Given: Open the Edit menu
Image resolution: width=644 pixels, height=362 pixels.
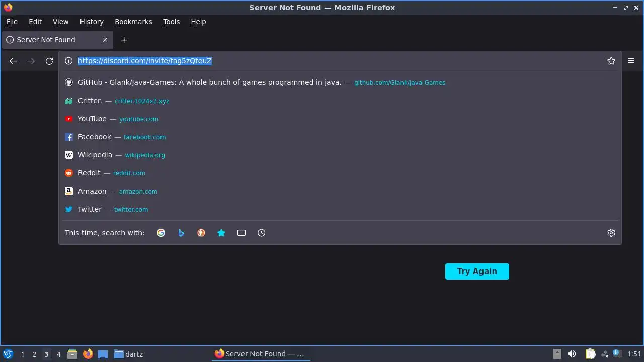Looking at the screenshot, I should pyautogui.click(x=35, y=22).
